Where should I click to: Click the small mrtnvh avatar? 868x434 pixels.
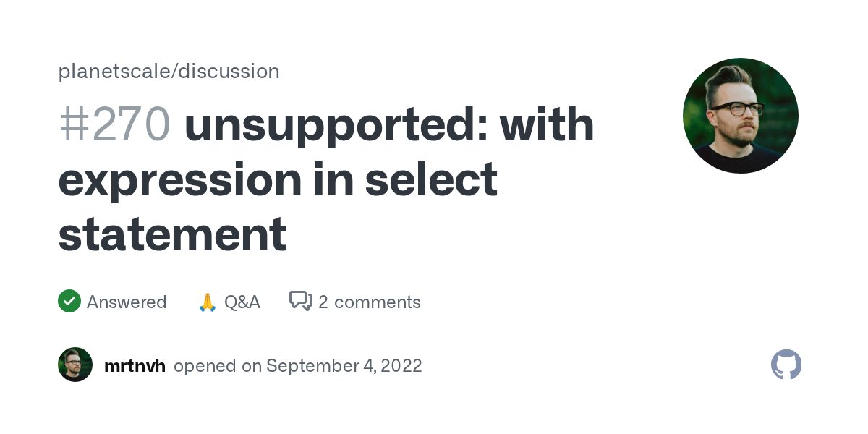[75, 365]
